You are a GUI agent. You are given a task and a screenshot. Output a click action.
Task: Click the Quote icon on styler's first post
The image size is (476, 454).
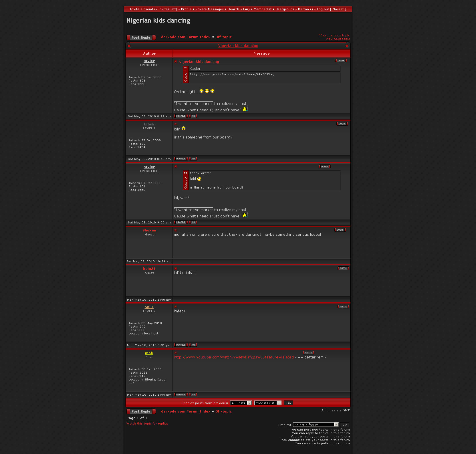[341, 61]
